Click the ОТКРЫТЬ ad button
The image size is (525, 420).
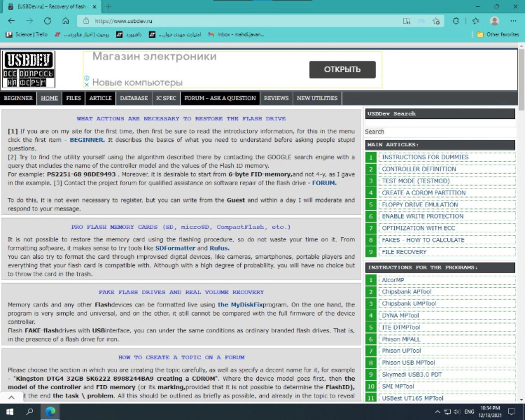click(x=342, y=69)
